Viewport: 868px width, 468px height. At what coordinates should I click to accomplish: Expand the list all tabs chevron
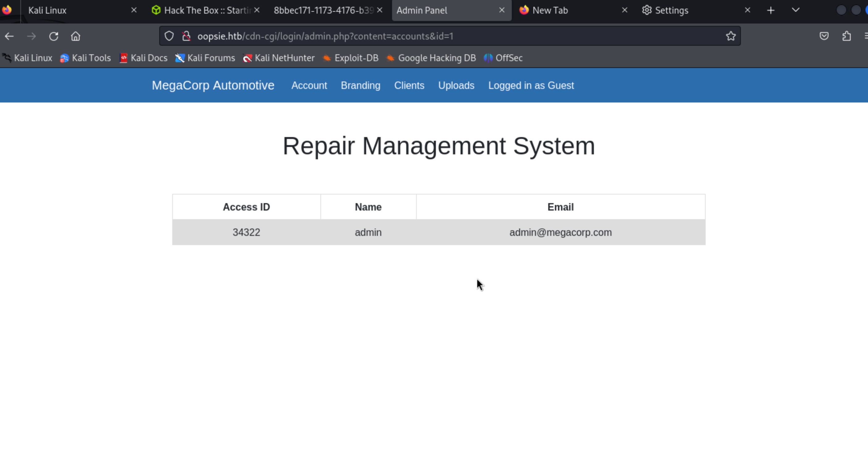click(x=795, y=10)
